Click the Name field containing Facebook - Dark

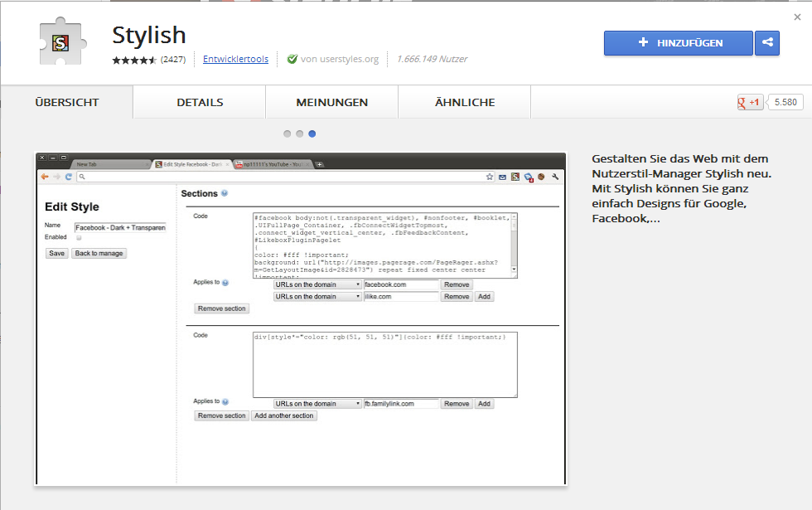coord(120,227)
